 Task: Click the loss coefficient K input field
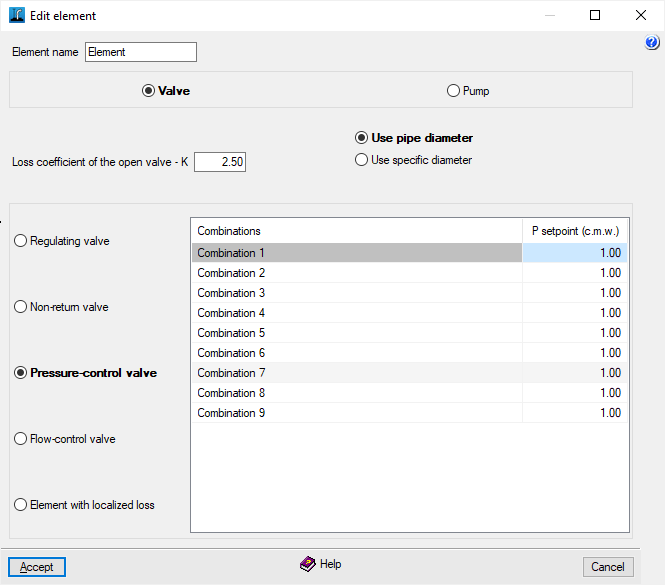tap(220, 162)
